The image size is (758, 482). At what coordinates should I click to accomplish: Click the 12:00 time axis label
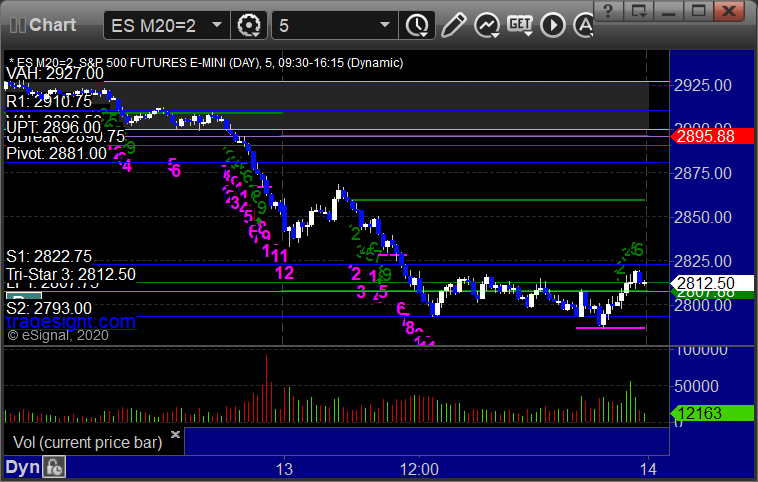click(x=419, y=469)
